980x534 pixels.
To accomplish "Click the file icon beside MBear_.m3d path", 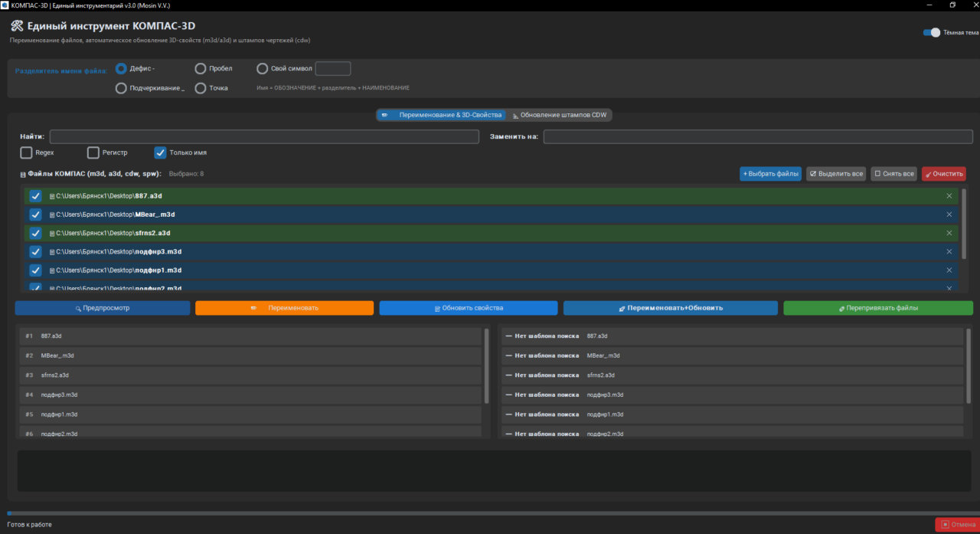I will coord(52,215).
